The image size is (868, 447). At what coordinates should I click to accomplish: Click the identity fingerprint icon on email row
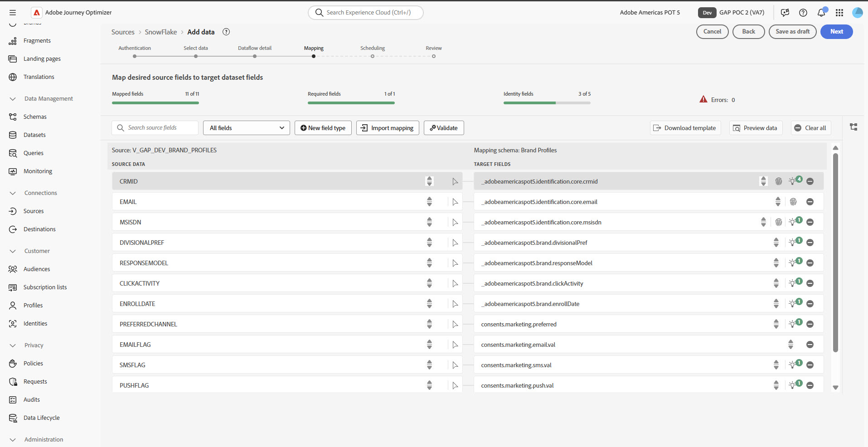tap(793, 202)
